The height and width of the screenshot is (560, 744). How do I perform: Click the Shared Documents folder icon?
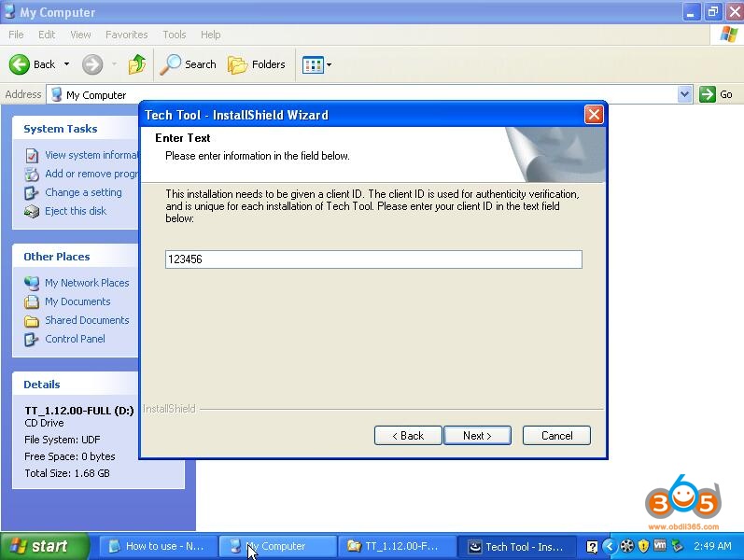click(32, 321)
